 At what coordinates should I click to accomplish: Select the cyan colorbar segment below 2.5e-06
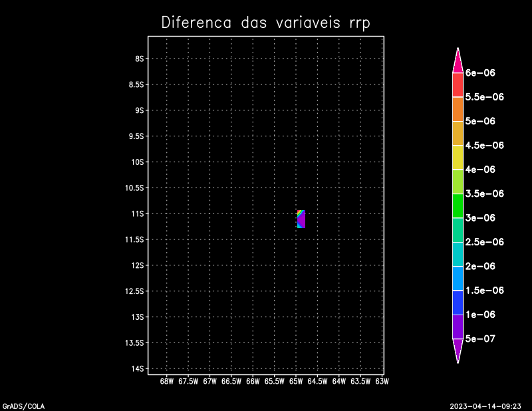click(x=458, y=254)
